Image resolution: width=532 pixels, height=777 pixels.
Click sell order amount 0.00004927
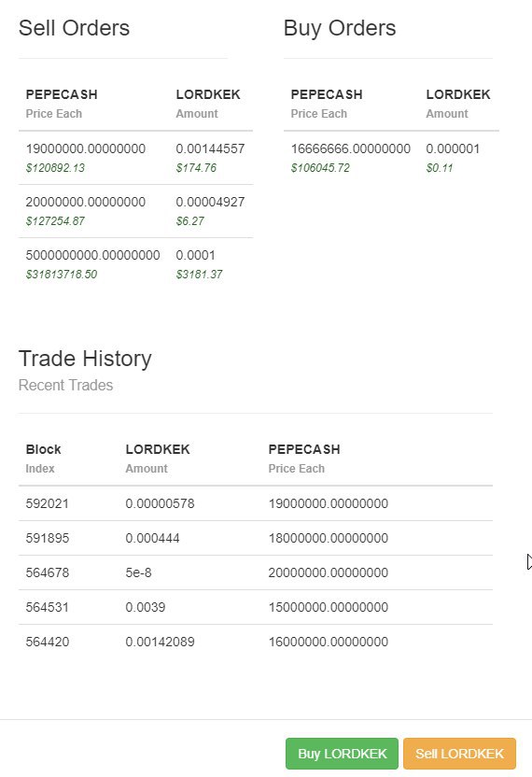pos(210,202)
